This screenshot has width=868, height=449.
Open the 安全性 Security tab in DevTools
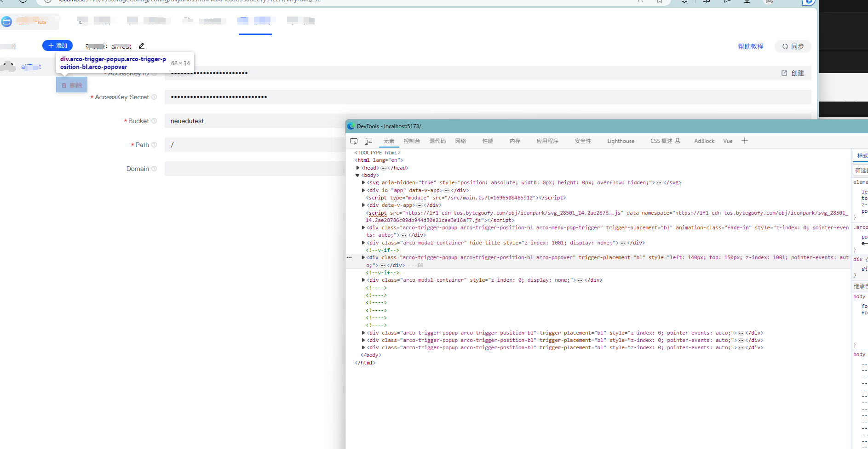583,141
